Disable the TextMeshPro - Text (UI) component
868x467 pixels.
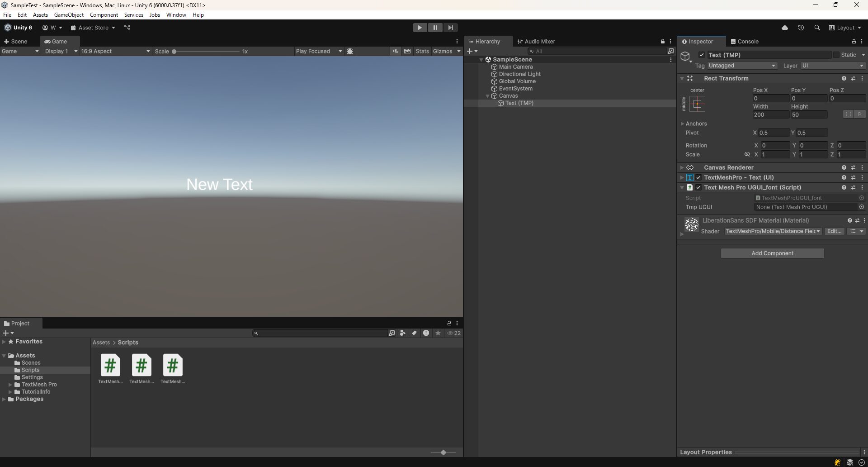tap(698, 177)
